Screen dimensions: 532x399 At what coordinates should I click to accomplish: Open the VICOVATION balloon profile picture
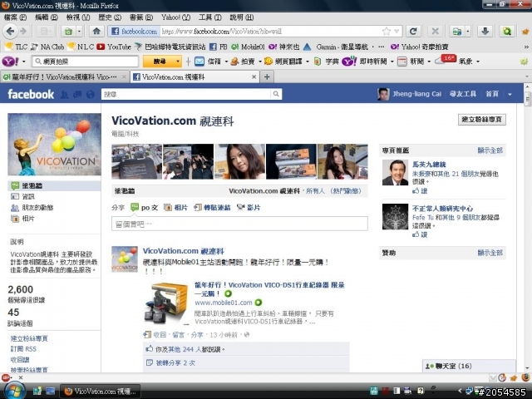54,144
